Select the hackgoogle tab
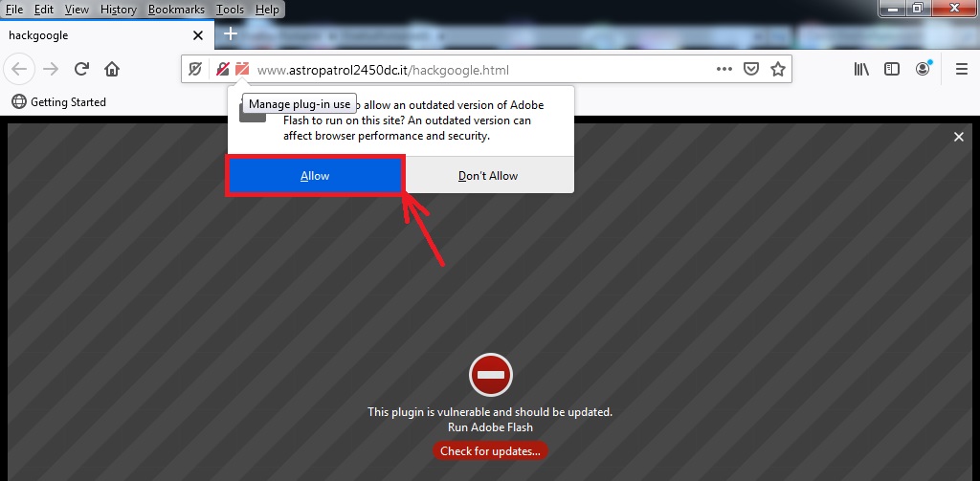The width and height of the screenshot is (980, 481). pos(107,35)
